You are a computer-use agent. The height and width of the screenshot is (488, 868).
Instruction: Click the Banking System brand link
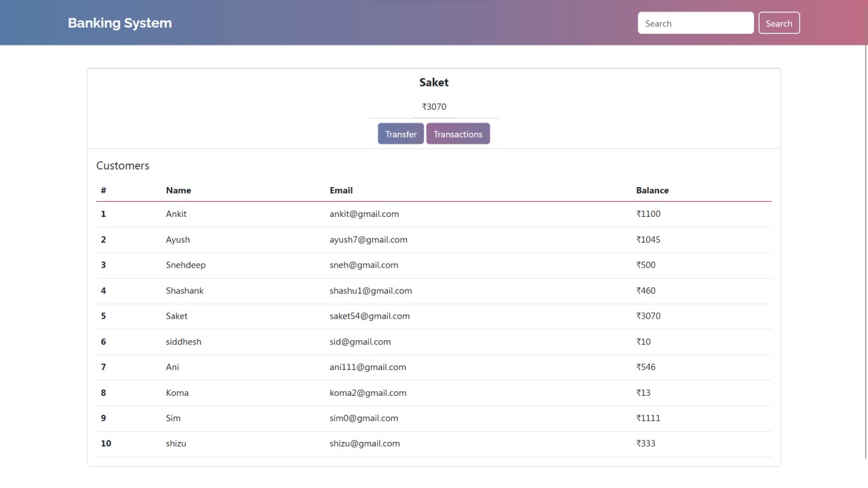[119, 22]
